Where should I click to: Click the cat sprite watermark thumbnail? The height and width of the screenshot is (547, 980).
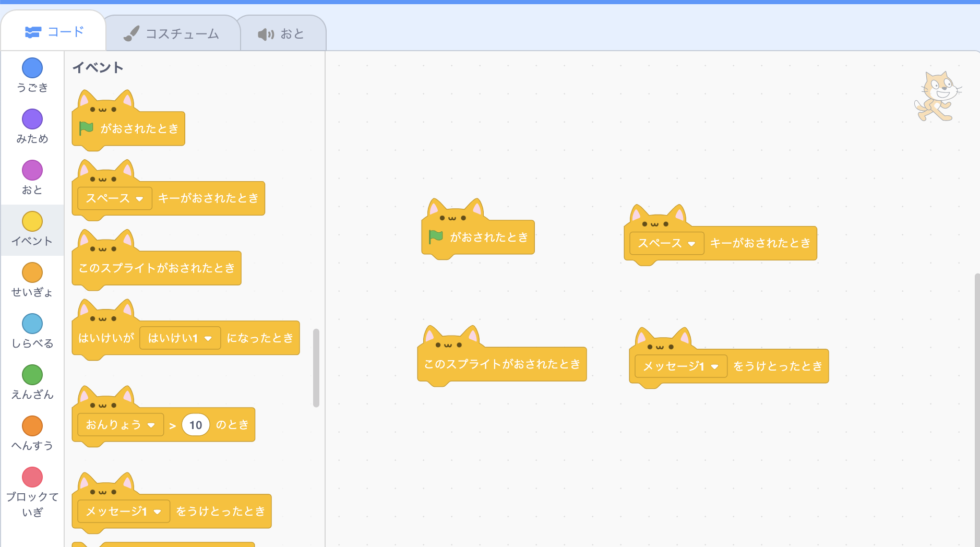[x=938, y=97]
